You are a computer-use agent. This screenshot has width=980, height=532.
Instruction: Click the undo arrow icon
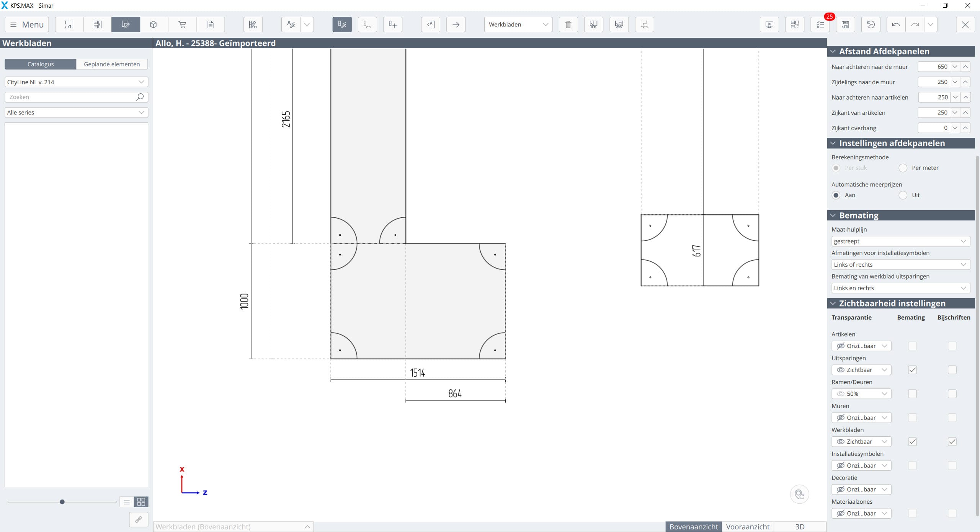896,24
